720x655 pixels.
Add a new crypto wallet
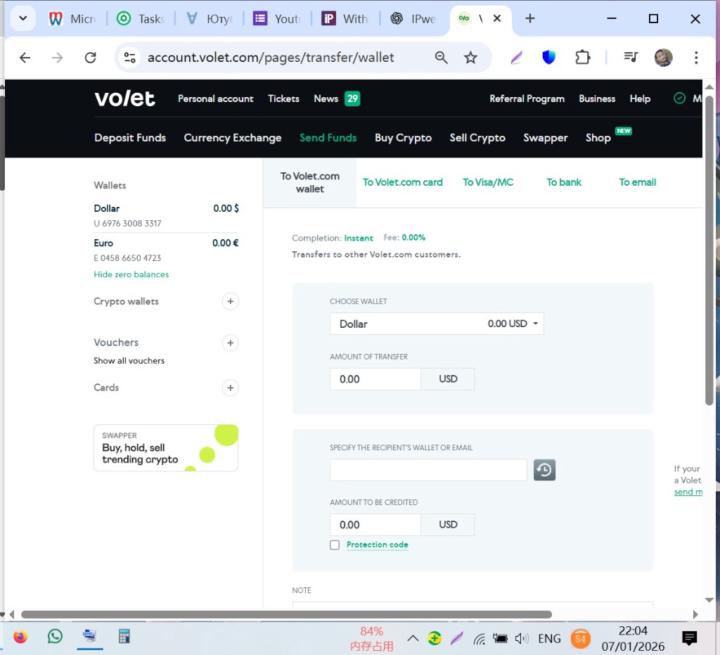click(x=230, y=301)
